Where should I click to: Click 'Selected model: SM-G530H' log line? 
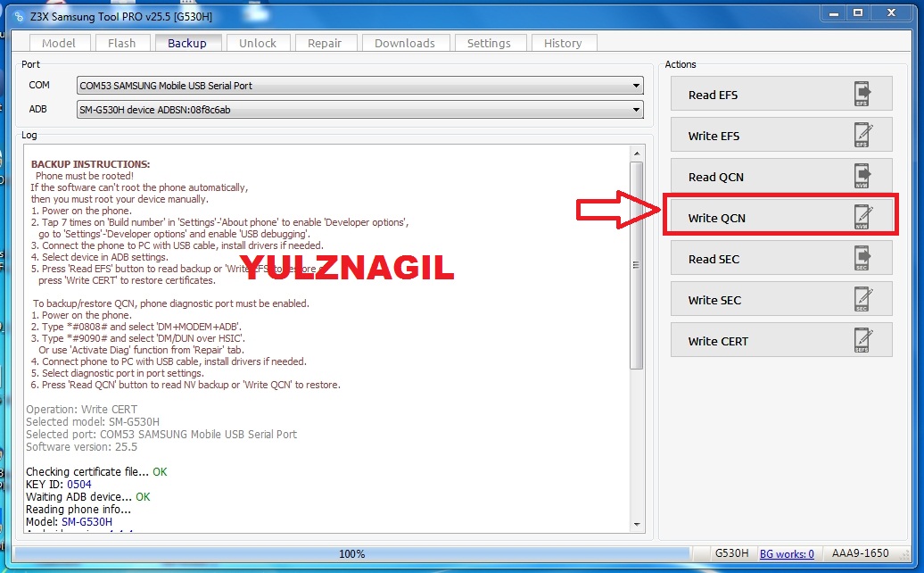tap(93, 422)
